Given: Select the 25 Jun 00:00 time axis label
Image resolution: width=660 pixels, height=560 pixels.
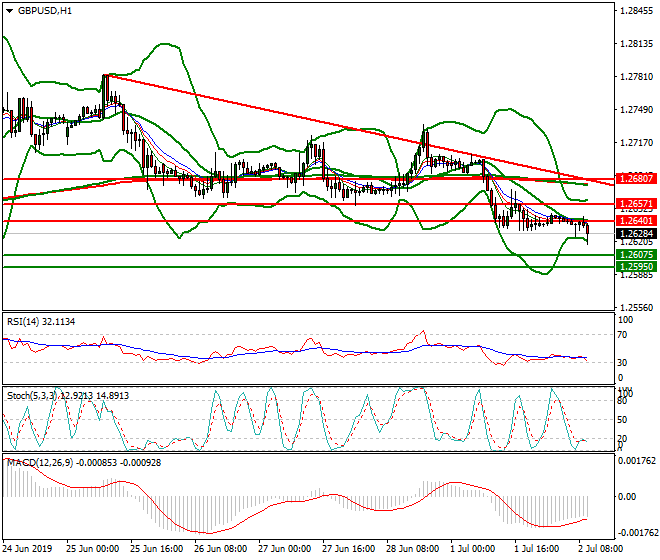Looking at the screenshot, I should click(93, 549).
